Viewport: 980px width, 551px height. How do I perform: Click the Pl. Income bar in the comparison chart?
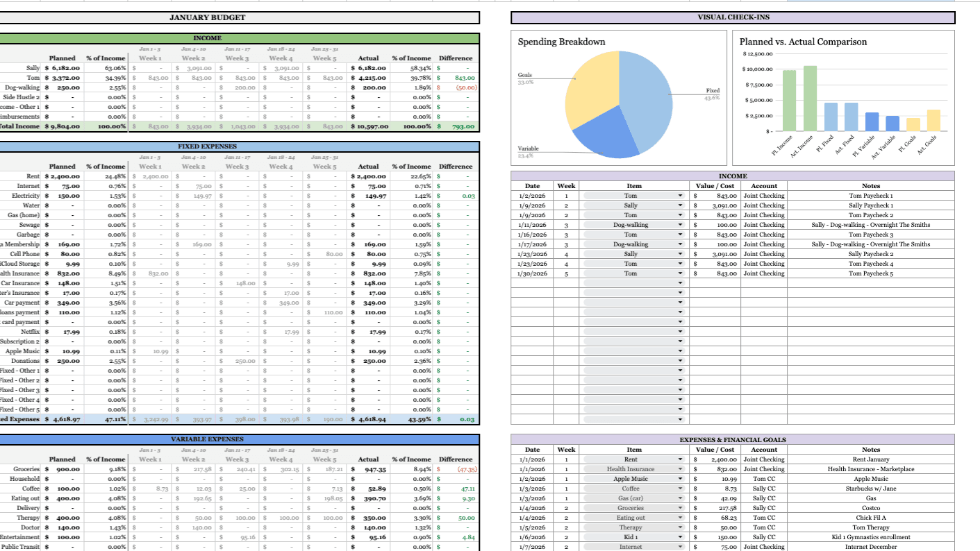[x=790, y=101]
